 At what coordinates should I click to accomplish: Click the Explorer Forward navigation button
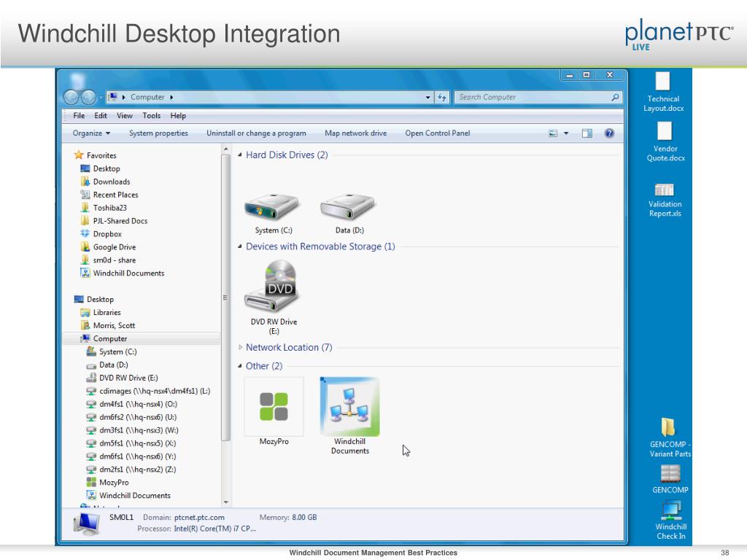click(88, 97)
